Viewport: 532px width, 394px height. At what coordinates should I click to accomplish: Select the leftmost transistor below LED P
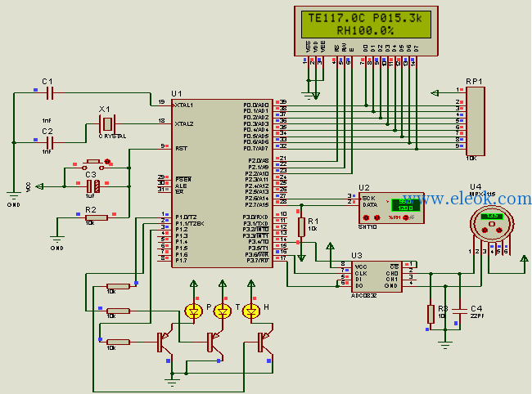[x=164, y=343]
